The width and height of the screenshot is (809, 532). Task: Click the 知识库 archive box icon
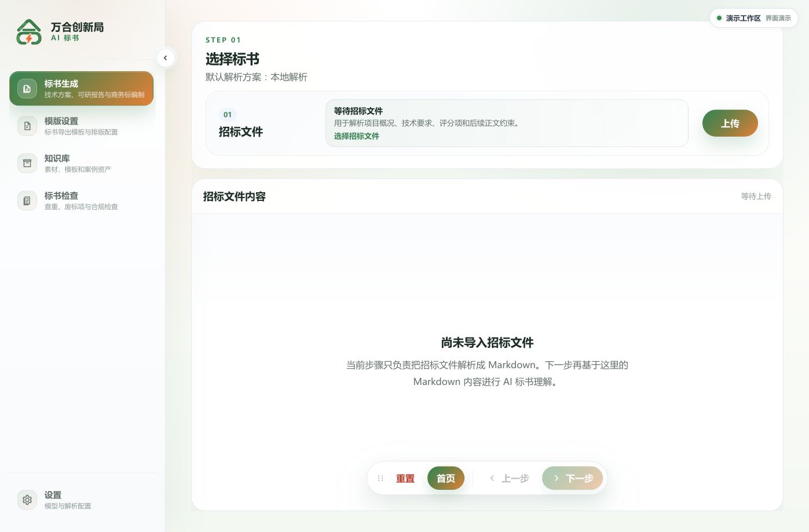coord(27,163)
